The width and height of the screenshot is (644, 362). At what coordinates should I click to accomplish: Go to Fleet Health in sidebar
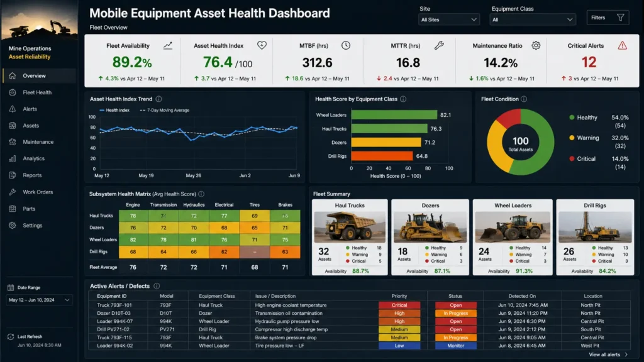pos(38,92)
